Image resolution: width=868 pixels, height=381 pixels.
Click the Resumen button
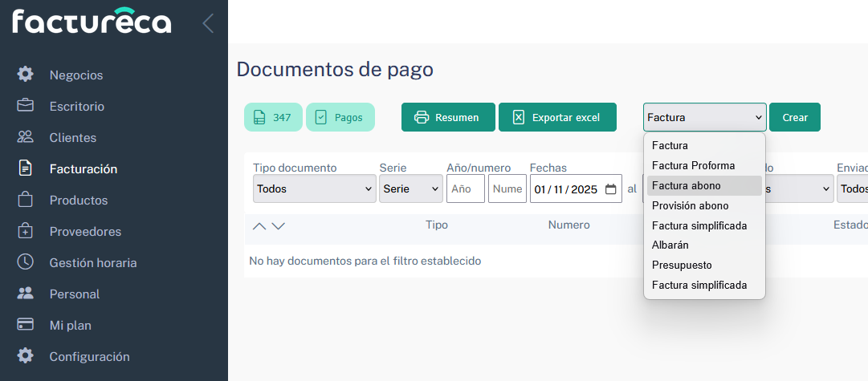point(448,117)
